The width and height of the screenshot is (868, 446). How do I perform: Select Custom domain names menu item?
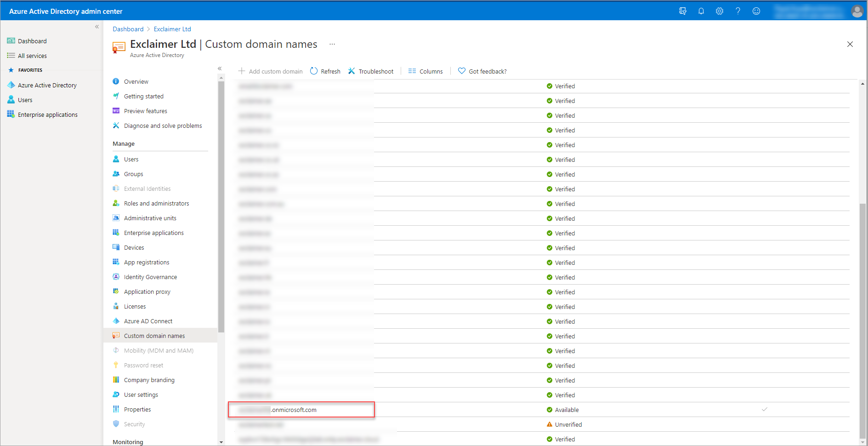click(x=160, y=336)
